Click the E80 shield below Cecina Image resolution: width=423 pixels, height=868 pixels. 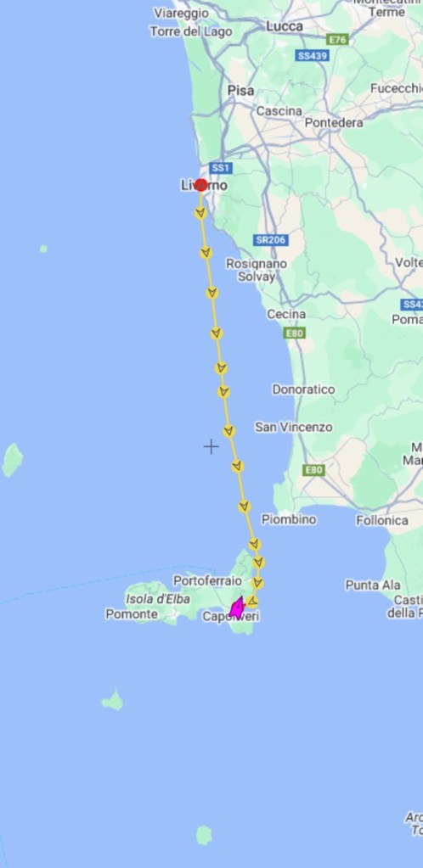click(x=294, y=333)
